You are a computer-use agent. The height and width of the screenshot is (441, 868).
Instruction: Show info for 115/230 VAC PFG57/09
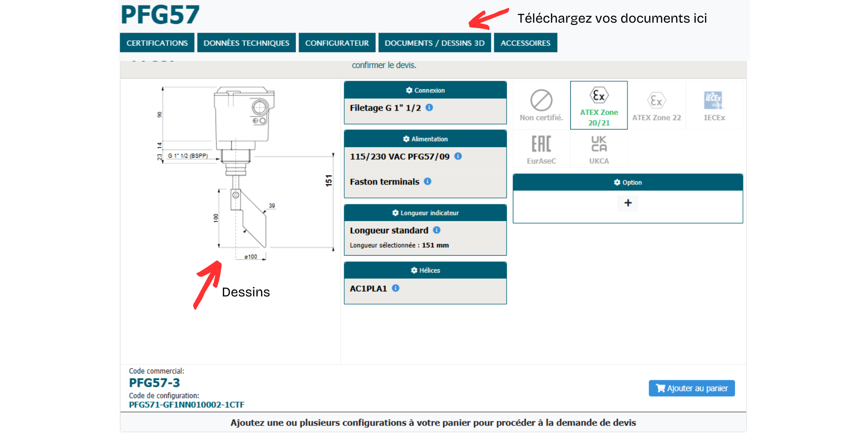[x=458, y=156]
